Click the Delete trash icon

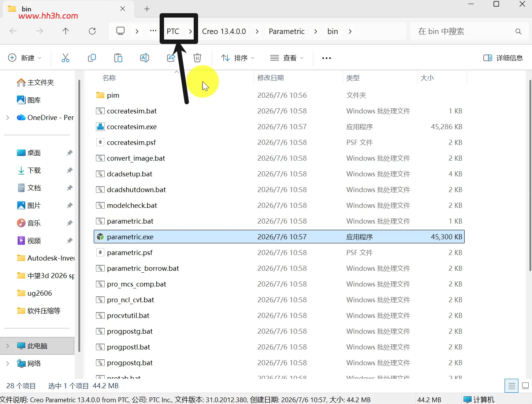[x=197, y=58]
